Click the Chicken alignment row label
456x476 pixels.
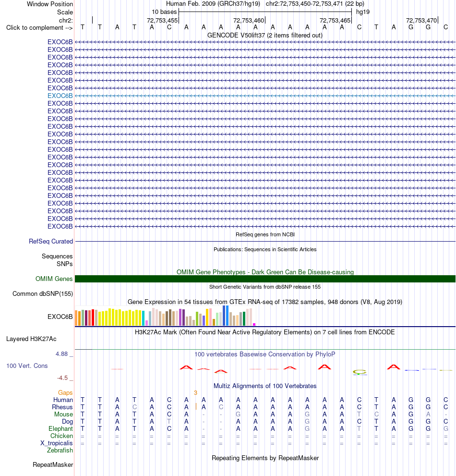tap(61, 436)
